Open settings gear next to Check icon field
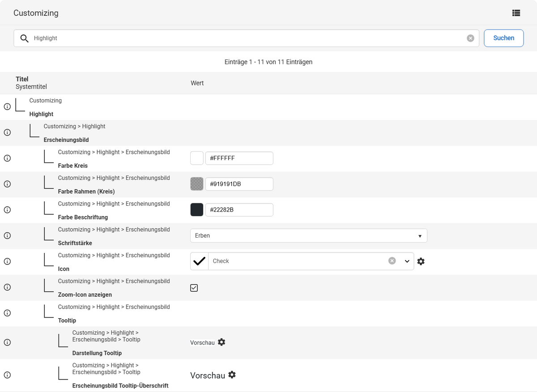The image size is (537, 392). [421, 261]
